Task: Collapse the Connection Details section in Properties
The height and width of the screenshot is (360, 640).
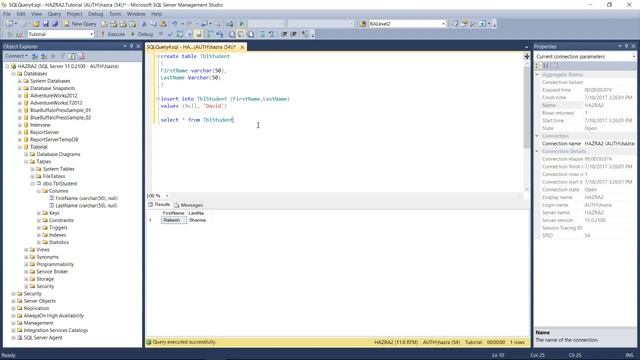Action: [x=538, y=151]
